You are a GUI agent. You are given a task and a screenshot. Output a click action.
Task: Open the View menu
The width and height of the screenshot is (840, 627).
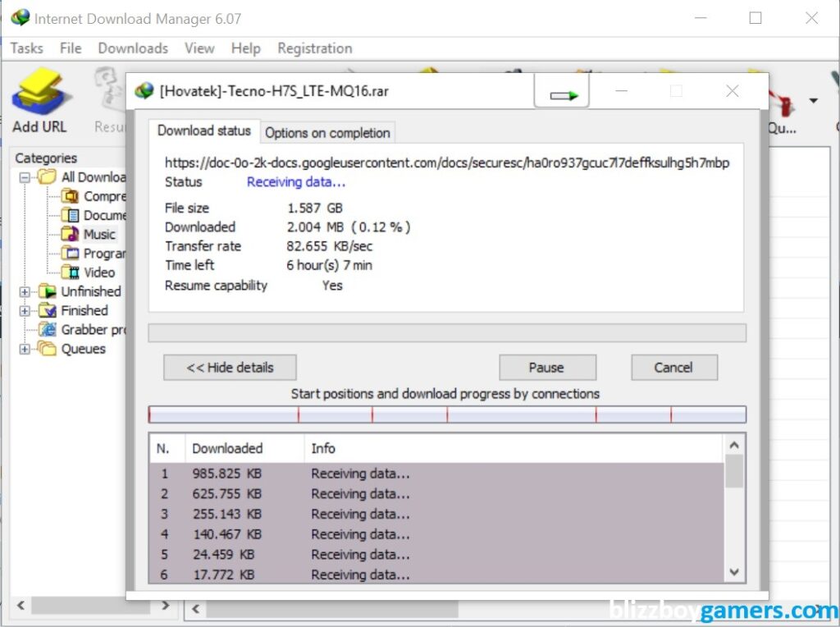(x=199, y=48)
